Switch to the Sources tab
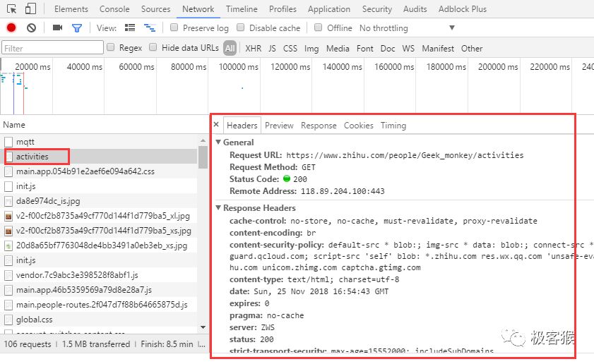 tap(155, 9)
